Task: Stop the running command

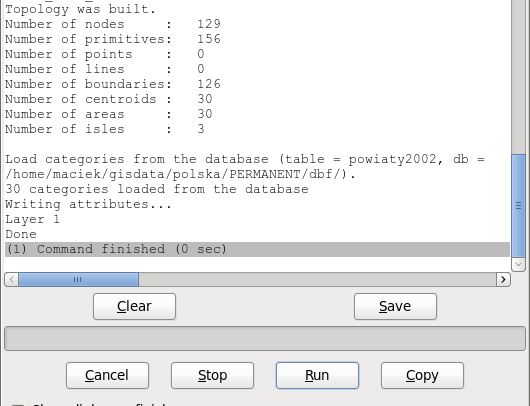Action: tap(212, 375)
